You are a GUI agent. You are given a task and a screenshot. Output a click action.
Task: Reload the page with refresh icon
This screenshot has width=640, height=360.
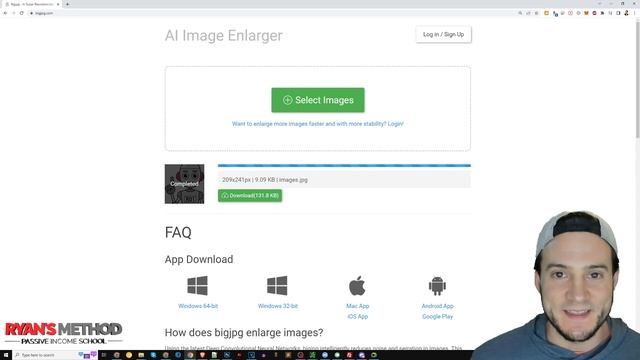[22, 13]
